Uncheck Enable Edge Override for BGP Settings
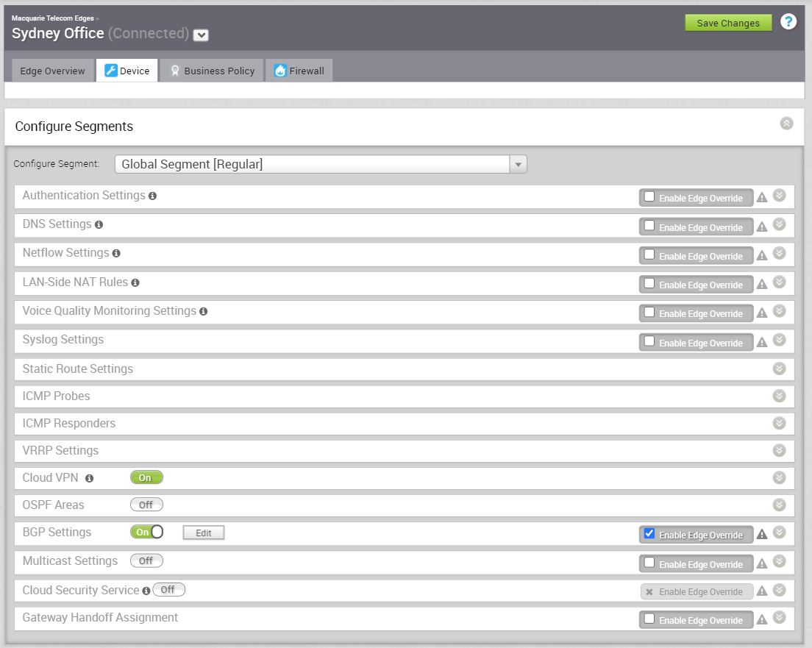The height and width of the screenshot is (648, 812). [x=649, y=533]
